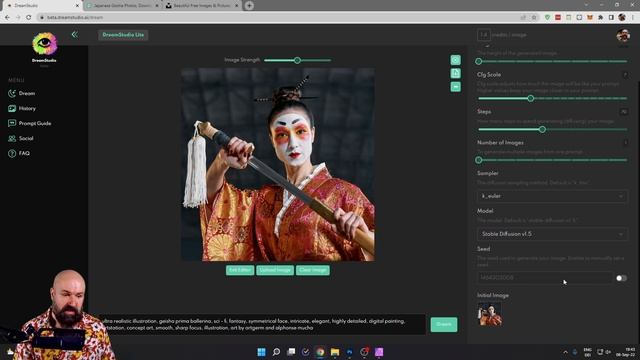
Task: Reload the page in the browser
Action: click(x=29, y=18)
